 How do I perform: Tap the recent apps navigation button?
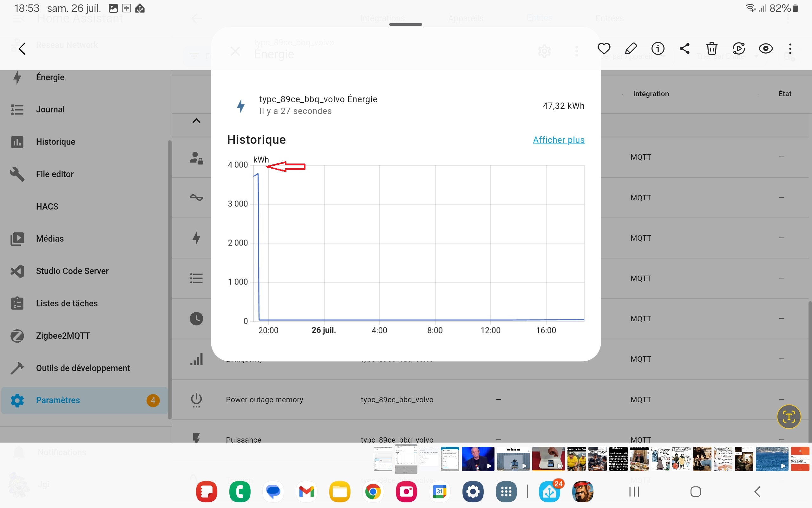coord(634,491)
